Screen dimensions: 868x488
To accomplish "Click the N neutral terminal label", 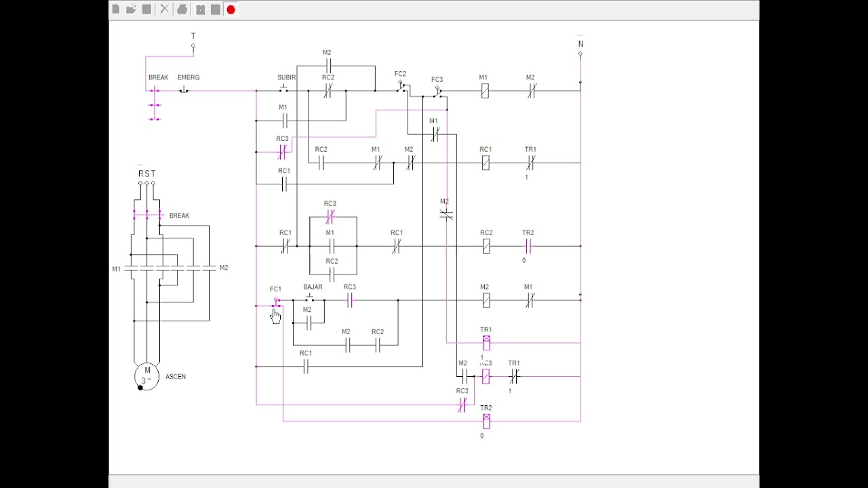I will click(580, 44).
